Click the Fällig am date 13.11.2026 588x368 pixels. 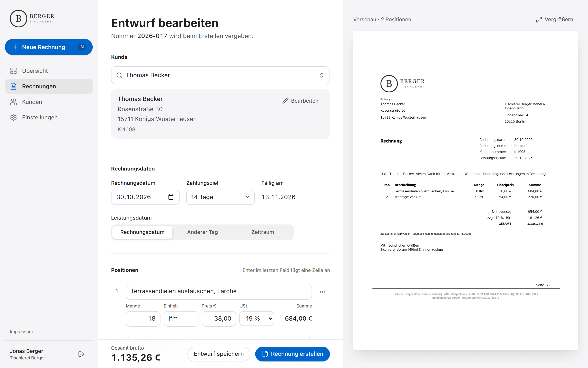pos(278,197)
